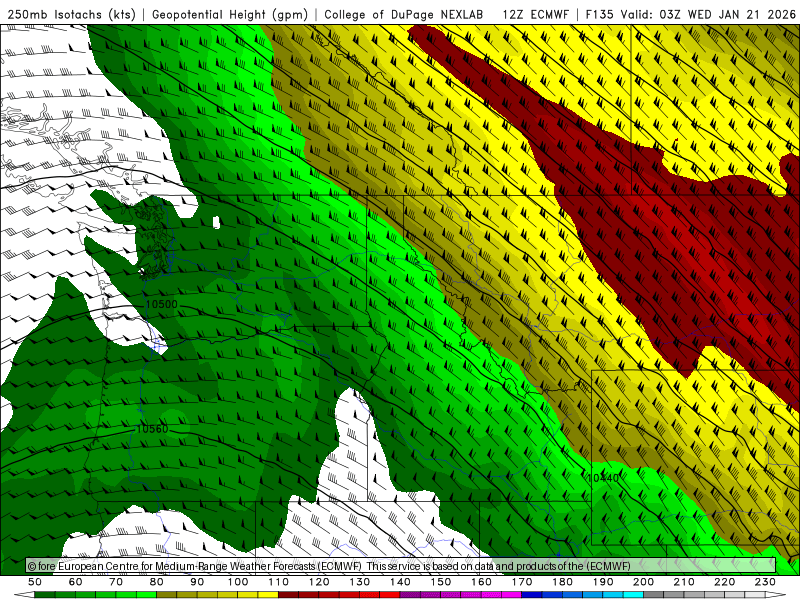Screen dimensions: 800x600
Task: Click the dark maroon swatch just after 110
Action: [x=288, y=593]
